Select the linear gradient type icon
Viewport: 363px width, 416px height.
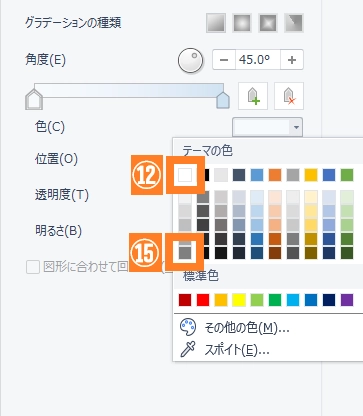click(x=216, y=23)
